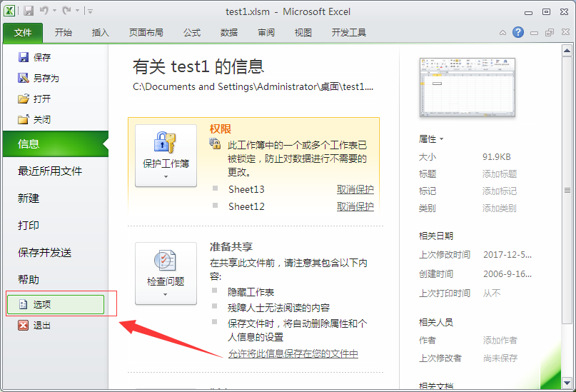Click the 添加作者 author field

click(x=500, y=340)
